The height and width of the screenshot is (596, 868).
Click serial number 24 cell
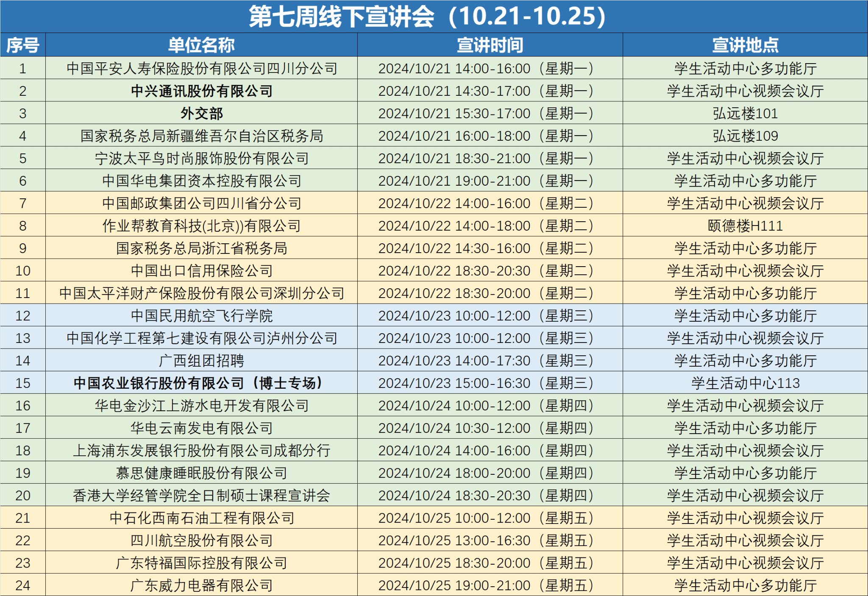(23, 585)
